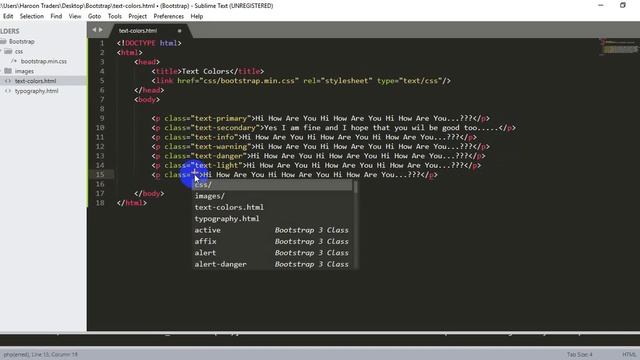The width and height of the screenshot is (640, 360).
Task: Click line number 9 in gutter
Action: pyautogui.click(x=102, y=118)
